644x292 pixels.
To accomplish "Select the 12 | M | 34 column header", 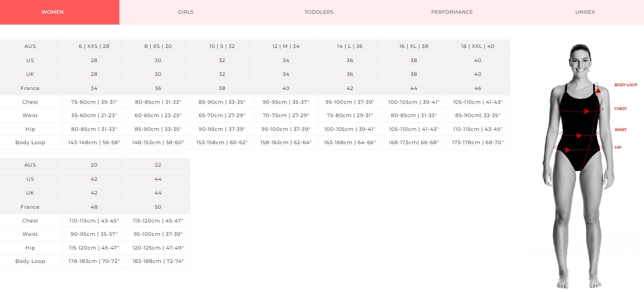I will tap(286, 46).
